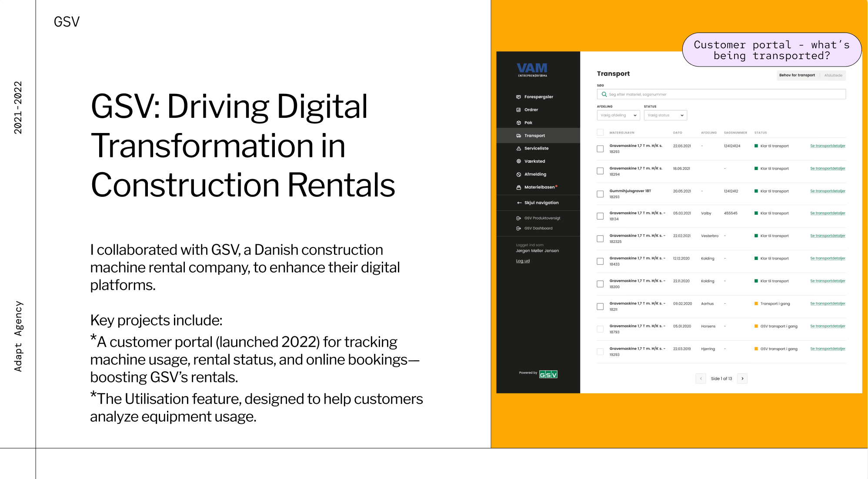Click the Afmelding cancel icon
868x479 pixels.
tap(518, 174)
